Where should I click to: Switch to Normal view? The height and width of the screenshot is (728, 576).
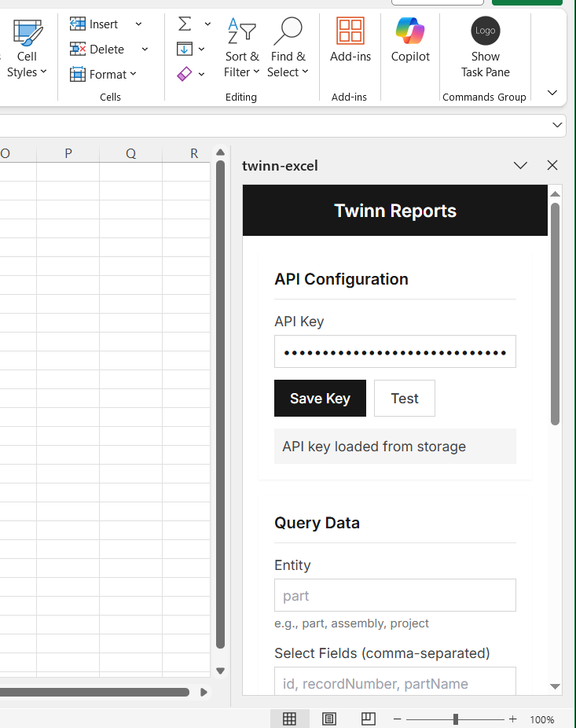[x=289, y=719]
